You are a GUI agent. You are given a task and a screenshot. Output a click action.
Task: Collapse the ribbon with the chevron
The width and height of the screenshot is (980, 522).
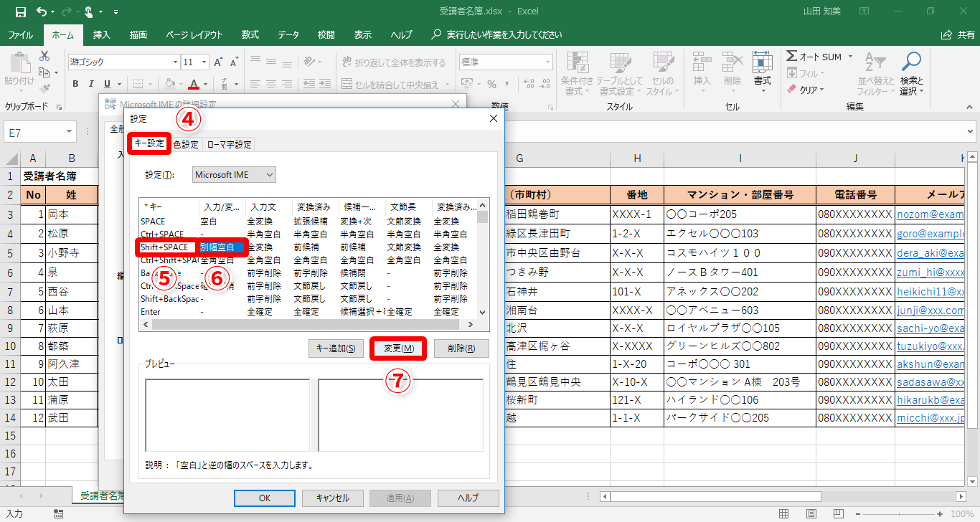tap(969, 108)
